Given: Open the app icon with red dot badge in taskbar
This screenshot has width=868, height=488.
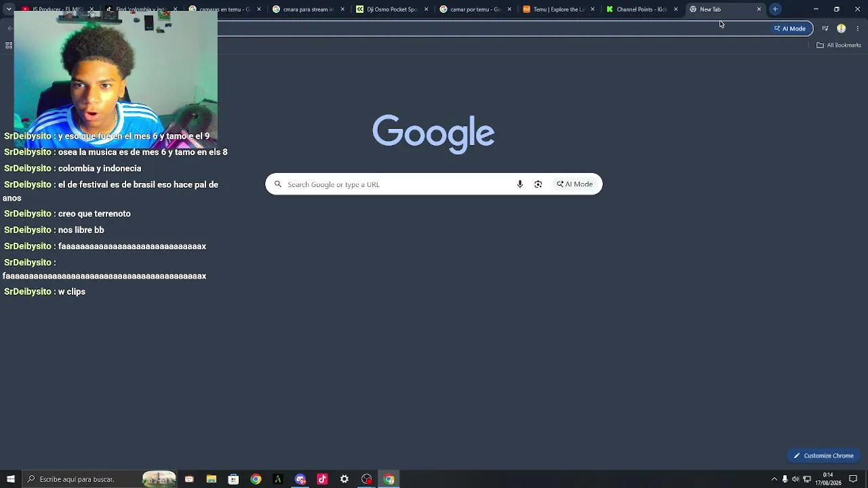Looking at the screenshot, I should [367, 479].
